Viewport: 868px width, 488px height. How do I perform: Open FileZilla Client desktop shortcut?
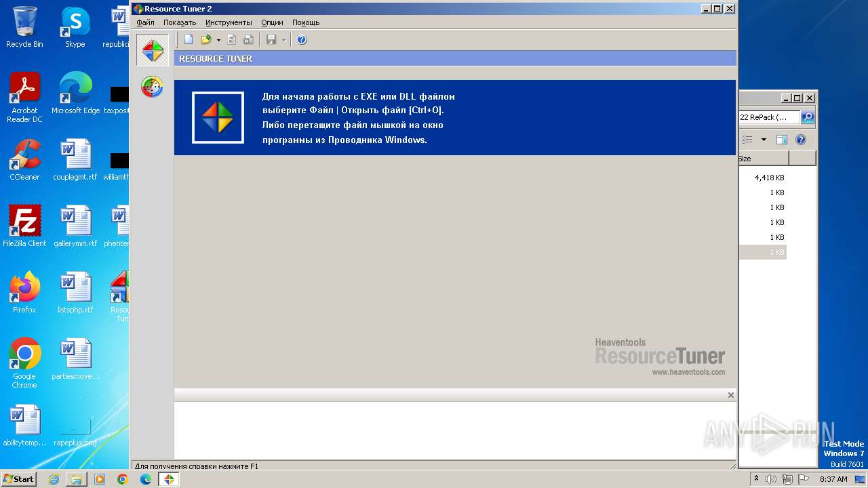24,226
